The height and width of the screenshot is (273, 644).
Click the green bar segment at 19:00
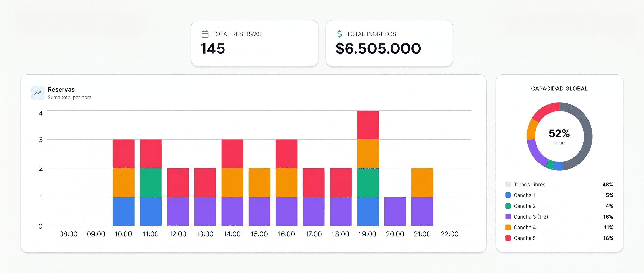368,183
